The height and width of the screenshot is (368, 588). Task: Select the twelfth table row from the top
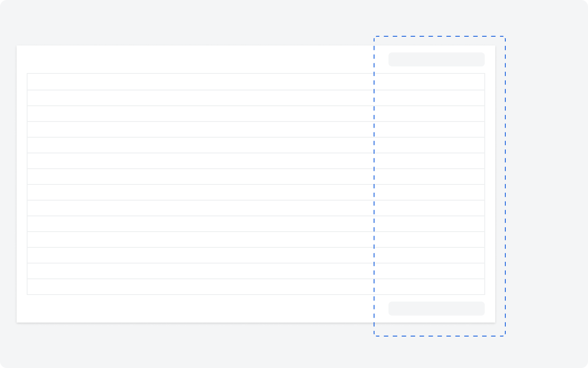tap(256, 255)
